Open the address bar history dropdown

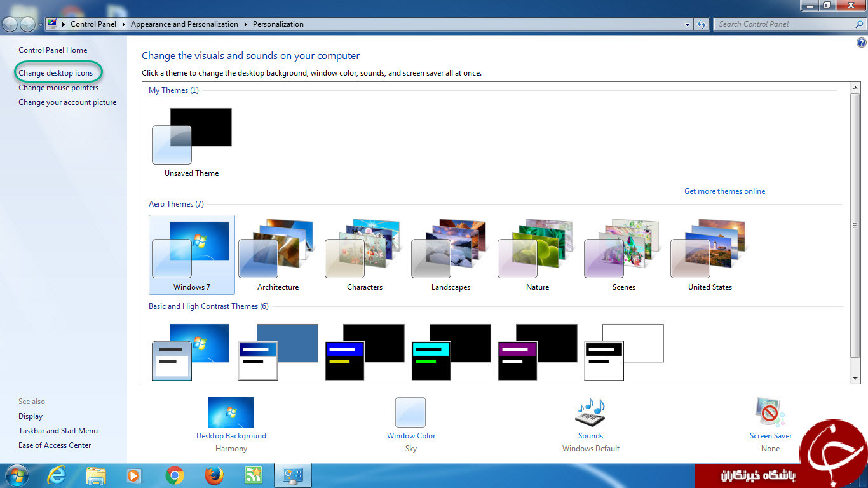point(688,24)
